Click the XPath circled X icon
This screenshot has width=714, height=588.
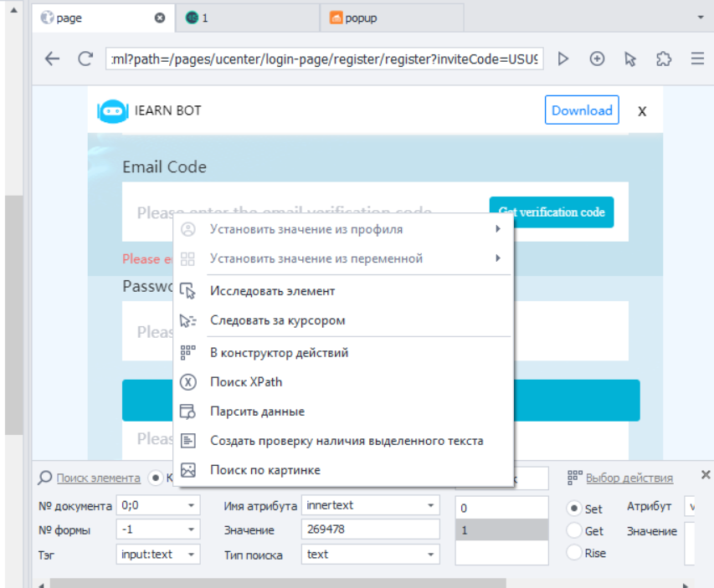tap(188, 382)
